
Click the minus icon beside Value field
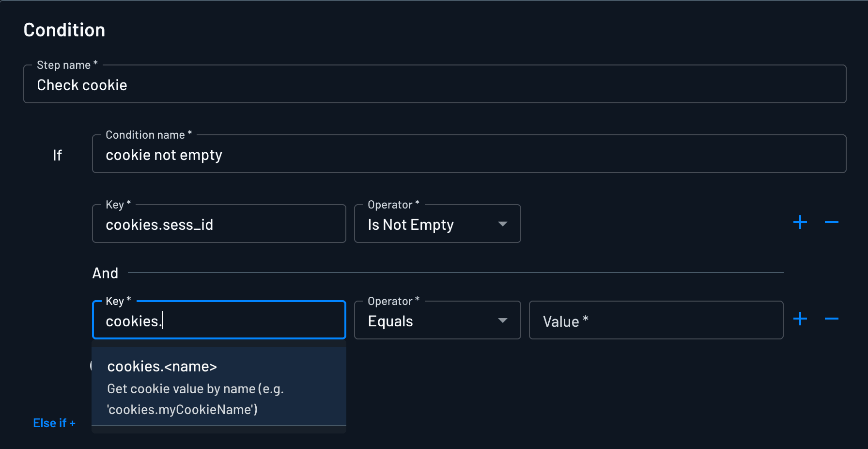(831, 319)
